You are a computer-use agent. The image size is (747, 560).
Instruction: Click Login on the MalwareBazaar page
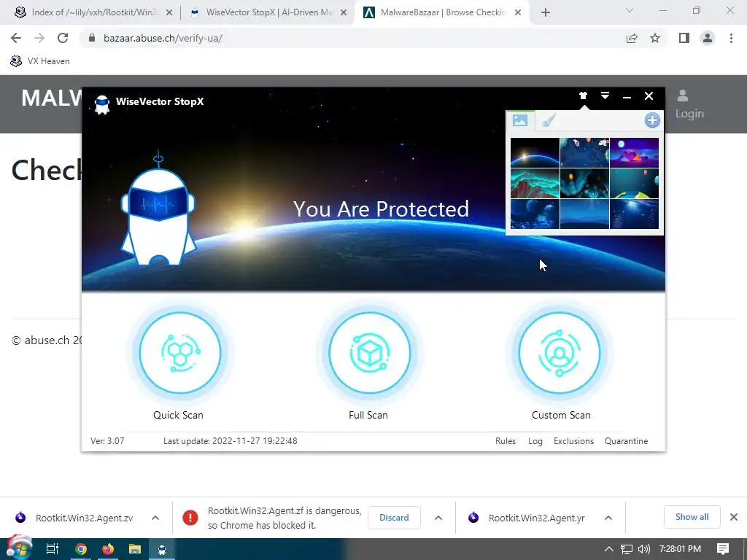(689, 104)
